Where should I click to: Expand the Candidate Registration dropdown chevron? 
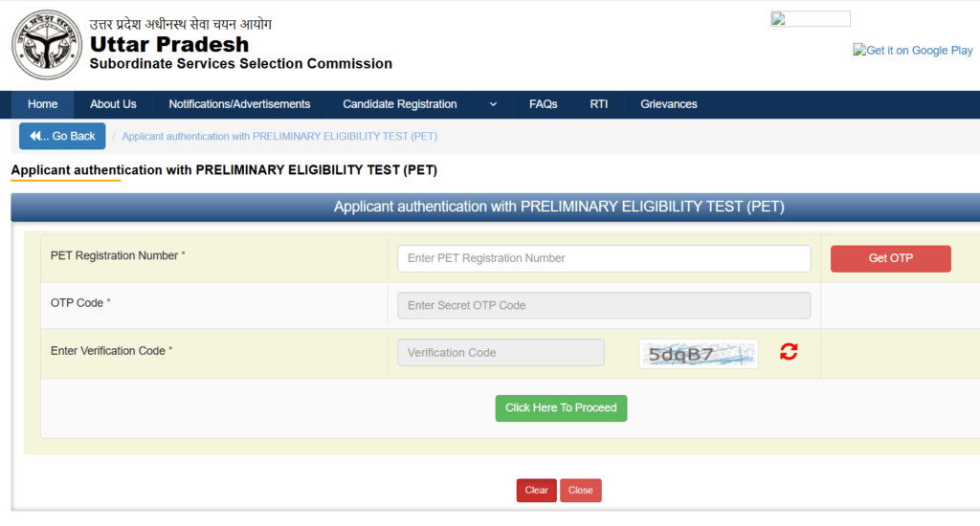pyautogui.click(x=493, y=104)
